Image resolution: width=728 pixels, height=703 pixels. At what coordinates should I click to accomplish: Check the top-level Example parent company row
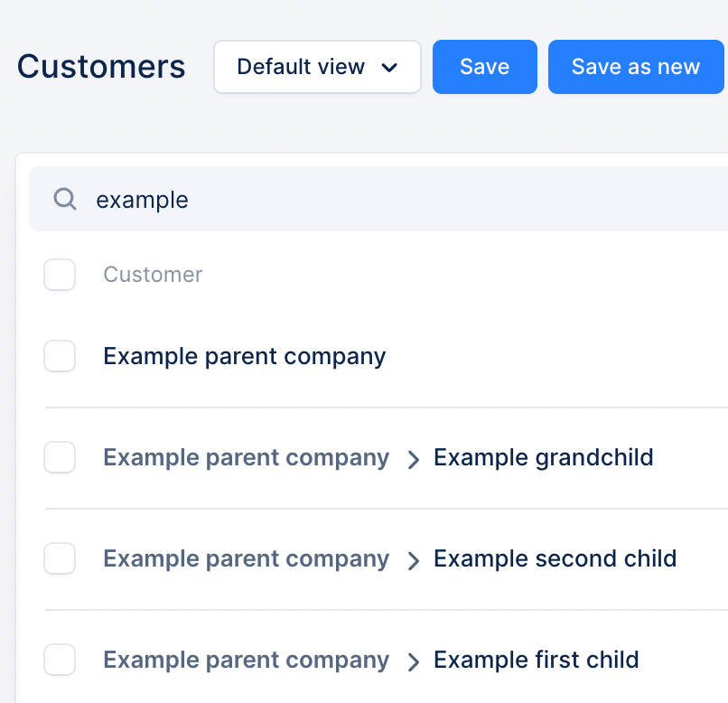pyautogui.click(x=60, y=356)
